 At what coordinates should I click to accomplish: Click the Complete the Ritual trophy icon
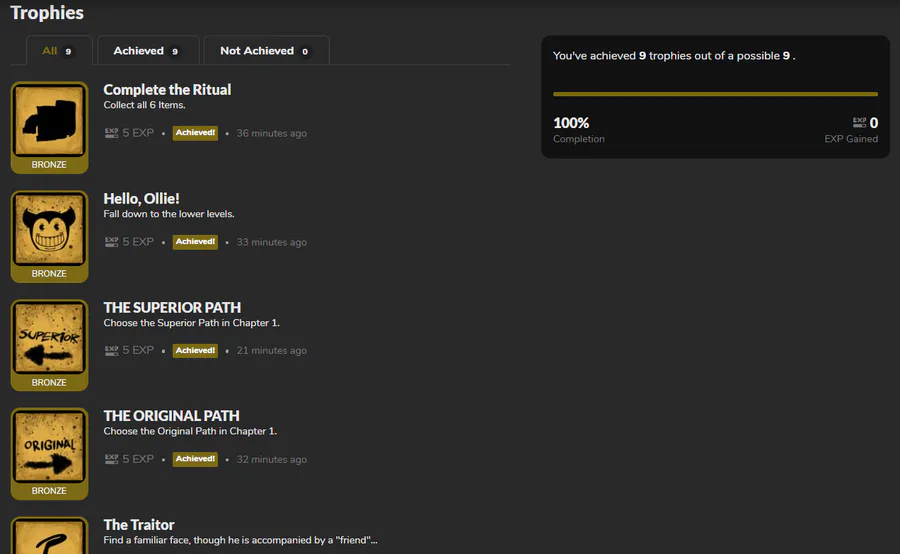(49, 120)
